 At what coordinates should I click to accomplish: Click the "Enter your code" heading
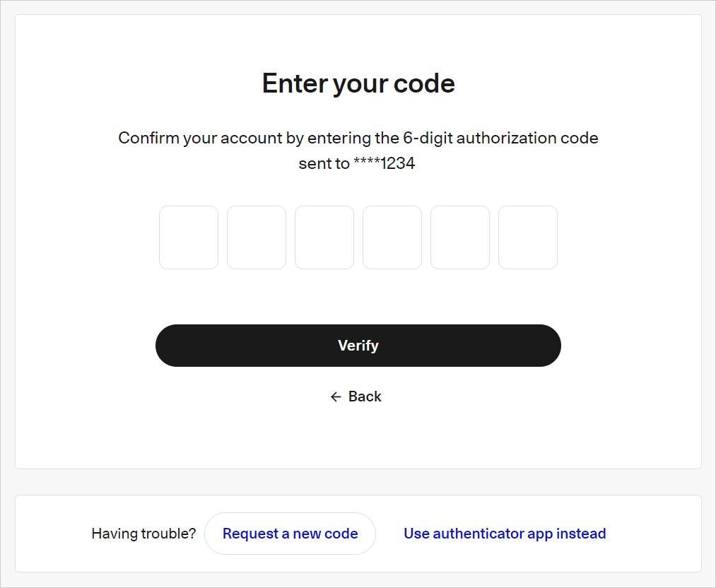358,83
